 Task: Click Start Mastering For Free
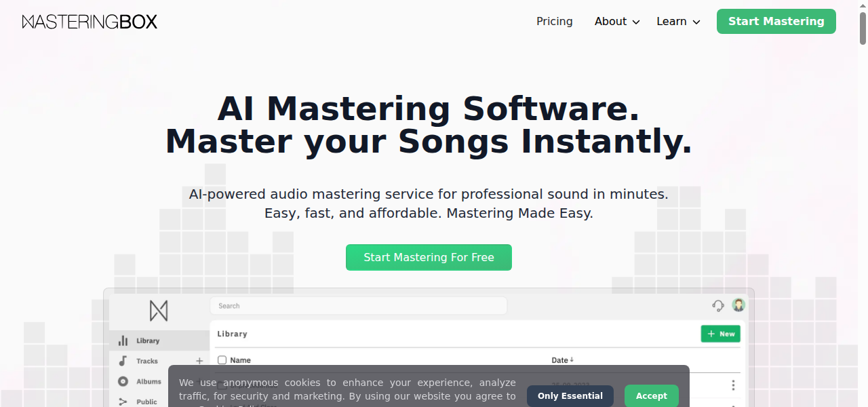429,257
